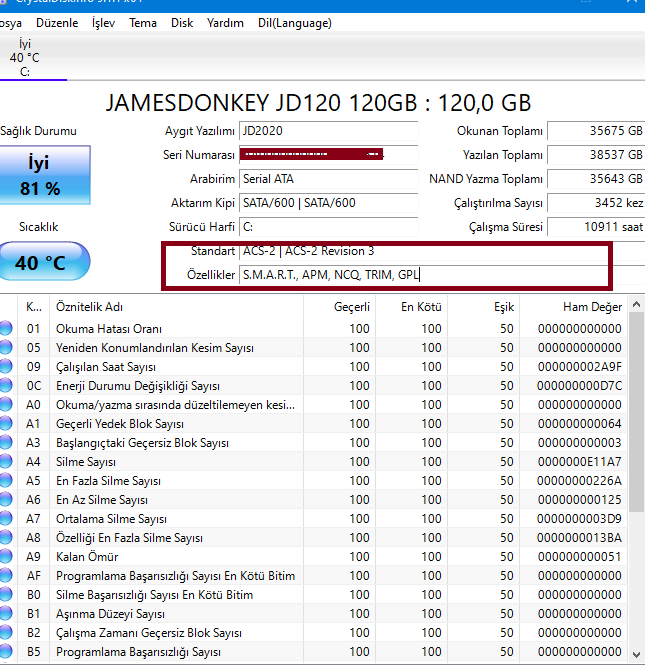Click the Aygıt Yazılımı field JD2020

pos(329,131)
